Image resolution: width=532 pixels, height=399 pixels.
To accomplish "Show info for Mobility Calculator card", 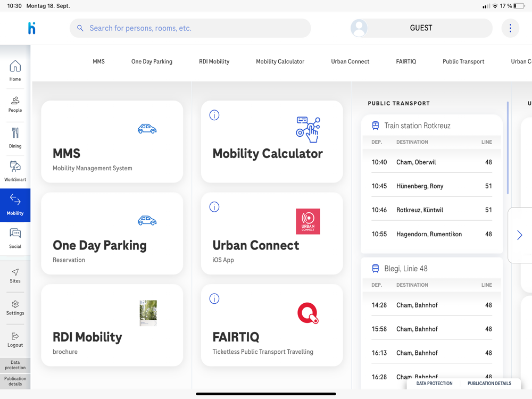I will (214, 115).
